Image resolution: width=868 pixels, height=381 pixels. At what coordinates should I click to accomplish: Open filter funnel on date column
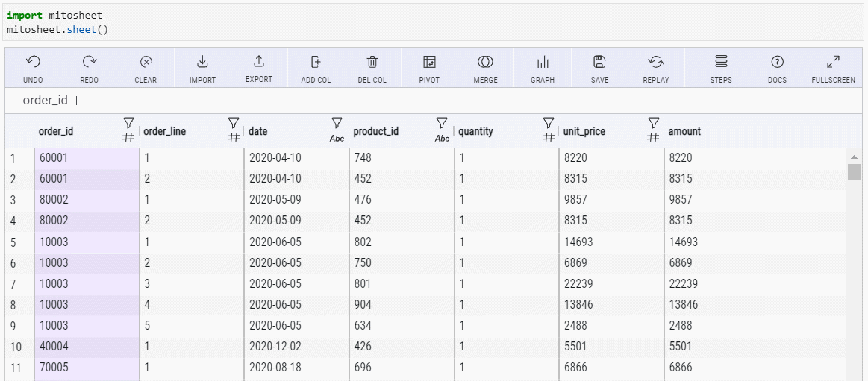337,123
